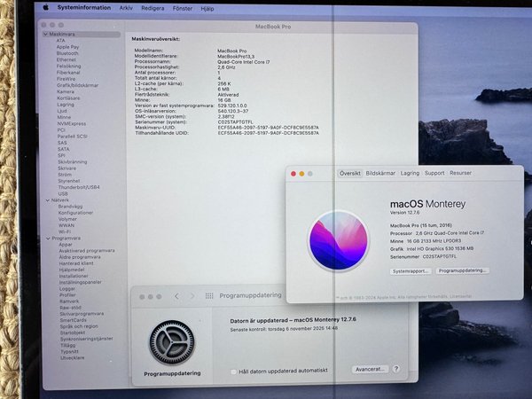This screenshot has height=399, width=532.
Task: Select Grafik/bildskärmar in the sidebar
Action: [x=77, y=85]
